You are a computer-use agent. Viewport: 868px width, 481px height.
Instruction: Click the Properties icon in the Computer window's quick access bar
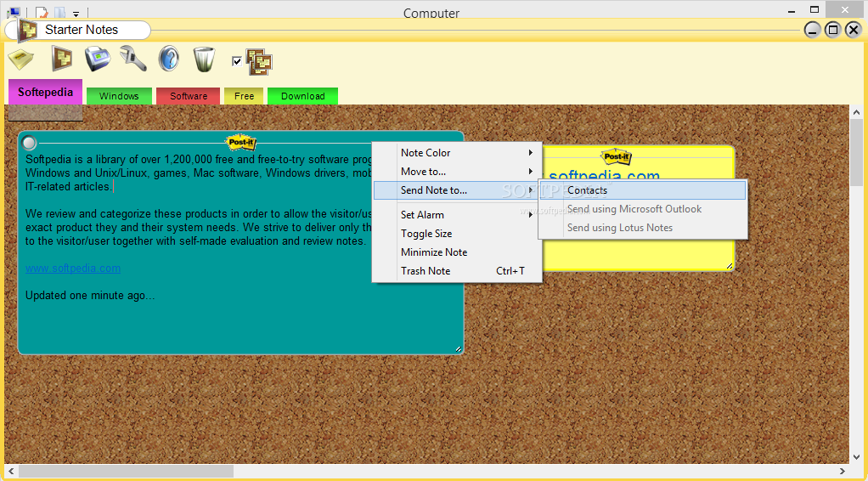[x=42, y=12]
